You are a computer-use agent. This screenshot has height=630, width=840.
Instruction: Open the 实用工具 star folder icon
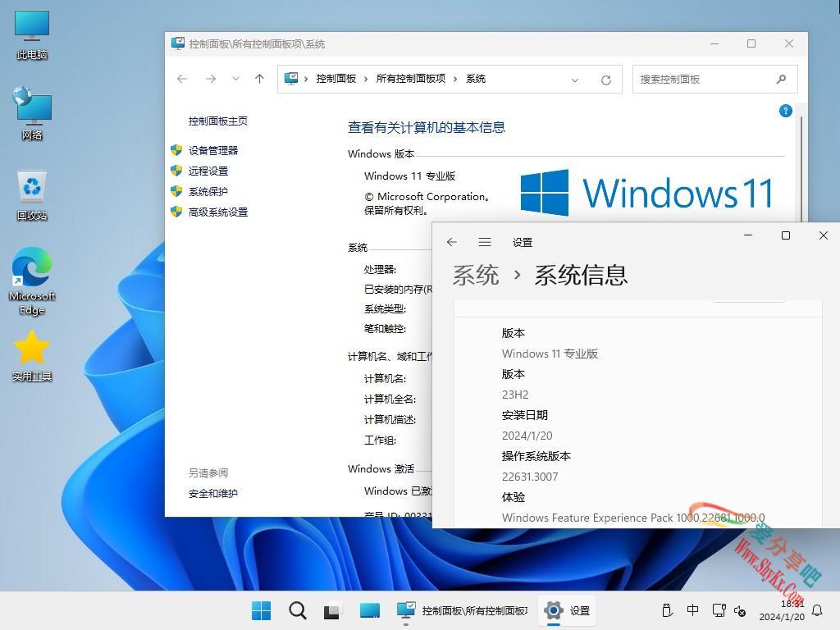(x=32, y=356)
